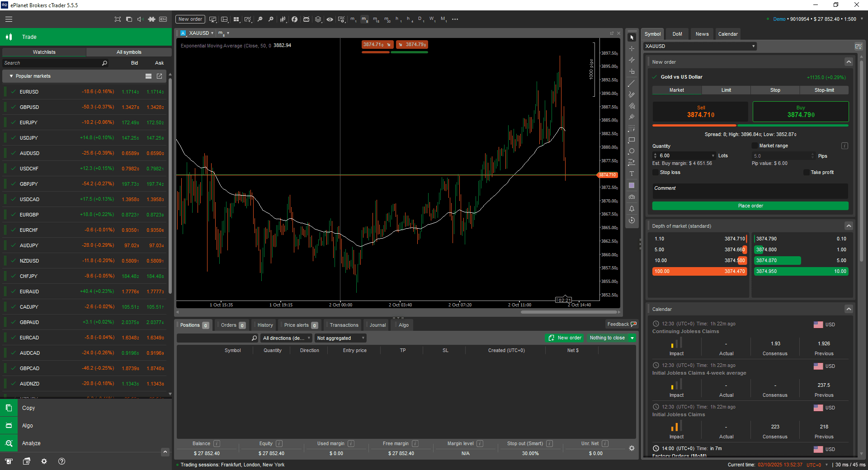This screenshot has height=470, width=868.
Task: Open the All directions filter dropdown
Action: tap(287, 338)
